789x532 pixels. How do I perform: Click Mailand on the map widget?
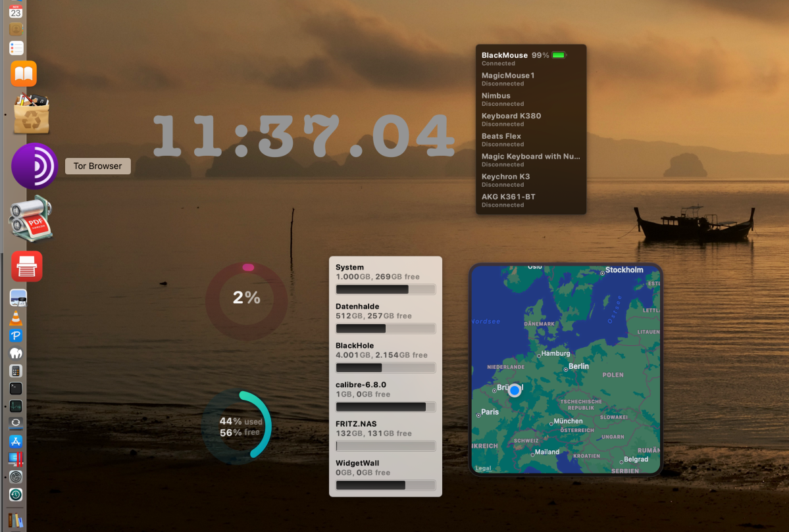pyautogui.click(x=547, y=452)
